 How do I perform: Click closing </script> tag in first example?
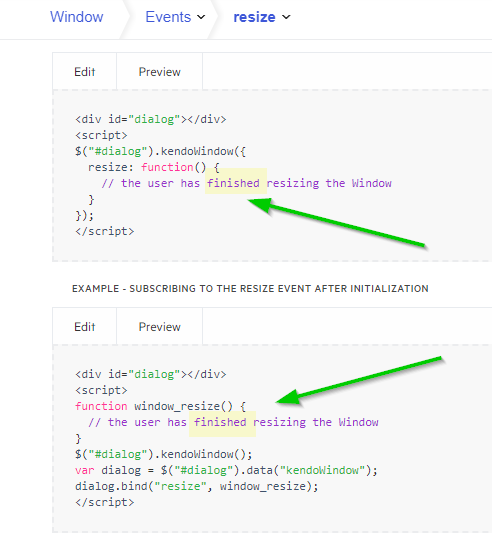coord(105,231)
